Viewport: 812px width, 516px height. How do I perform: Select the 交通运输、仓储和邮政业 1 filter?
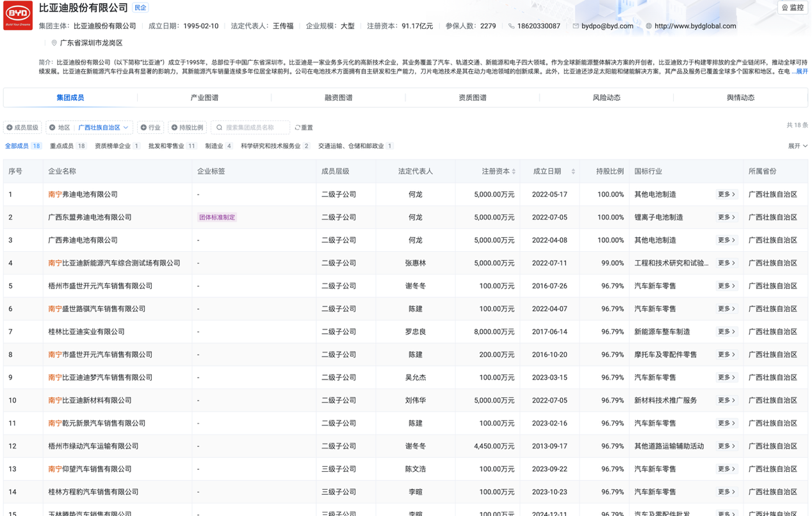tap(356, 146)
